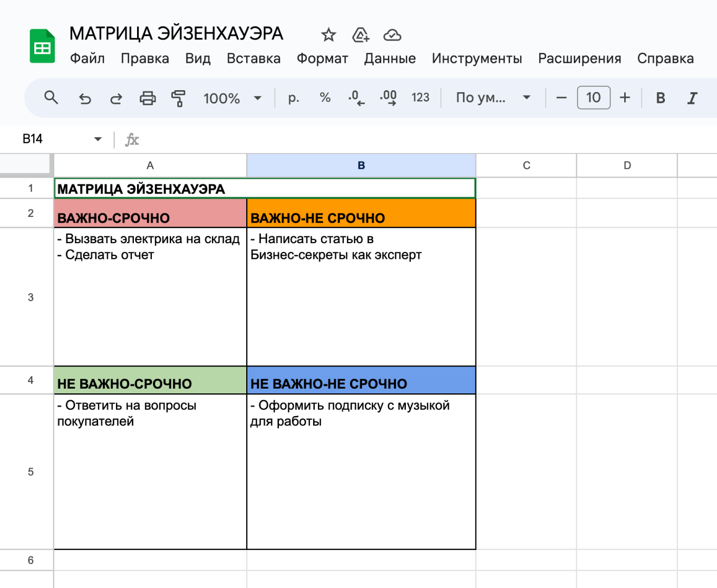Screen dimensions: 717x588
Task: Click the print icon
Action: click(x=148, y=98)
